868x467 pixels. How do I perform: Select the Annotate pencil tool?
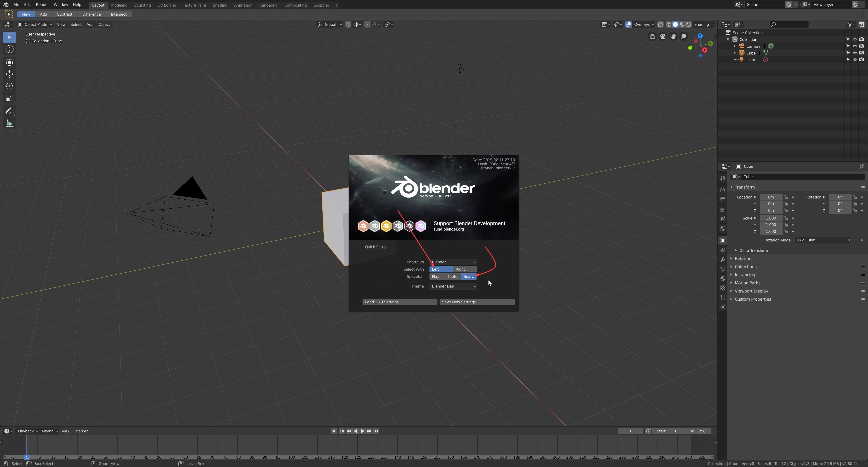(x=9, y=111)
